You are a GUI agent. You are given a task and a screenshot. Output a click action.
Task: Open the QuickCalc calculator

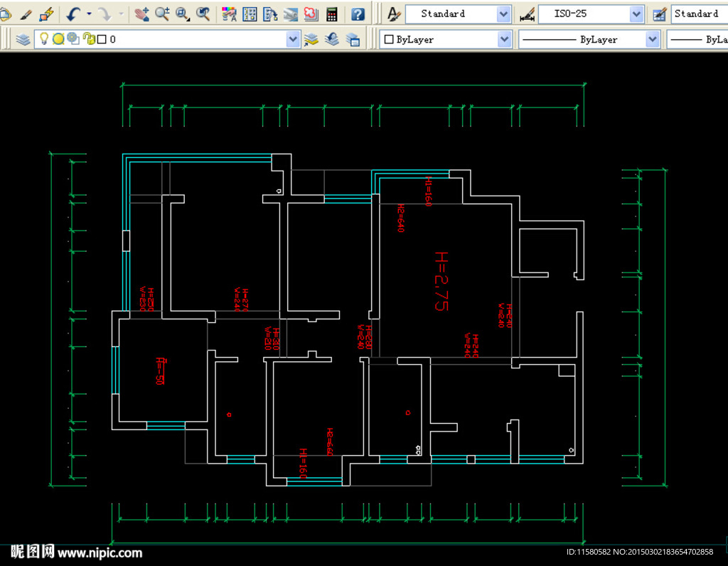(x=331, y=14)
